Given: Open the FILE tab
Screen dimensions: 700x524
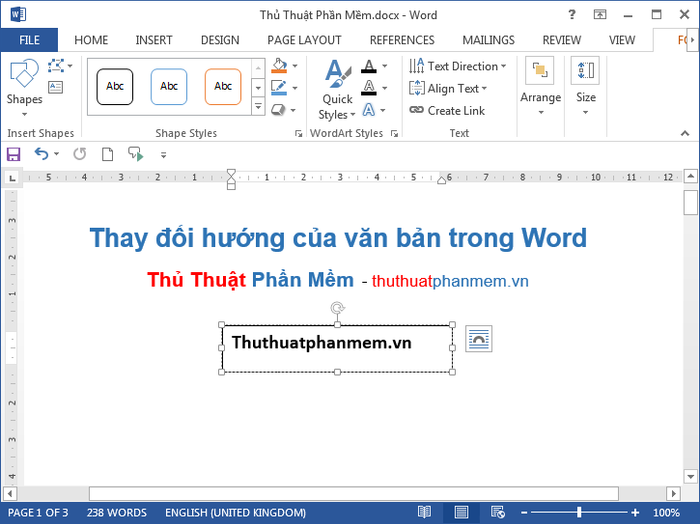Looking at the screenshot, I should 29,40.
